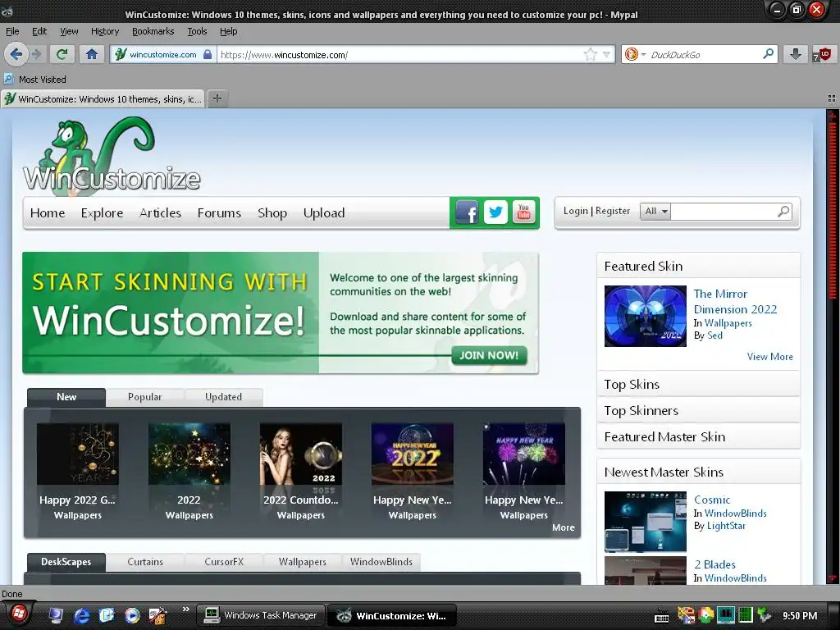Open The Mirror Dimension 2022 thumbnail
Image resolution: width=840 pixels, height=630 pixels.
(645, 316)
